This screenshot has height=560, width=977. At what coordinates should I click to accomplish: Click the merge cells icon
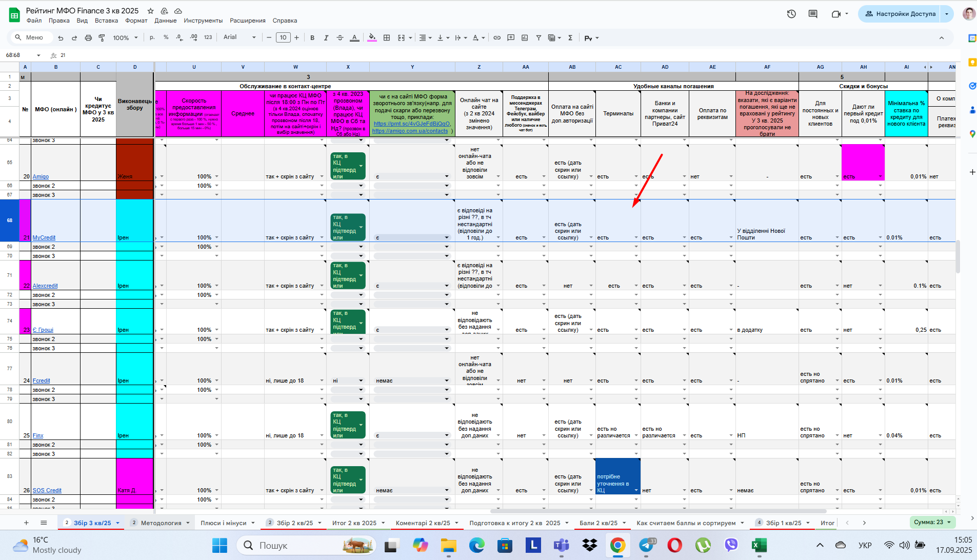[x=402, y=37]
